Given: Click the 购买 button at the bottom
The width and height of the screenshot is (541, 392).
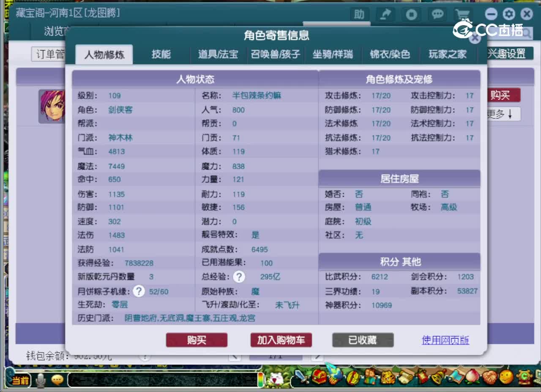Looking at the screenshot, I should [x=197, y=340].
